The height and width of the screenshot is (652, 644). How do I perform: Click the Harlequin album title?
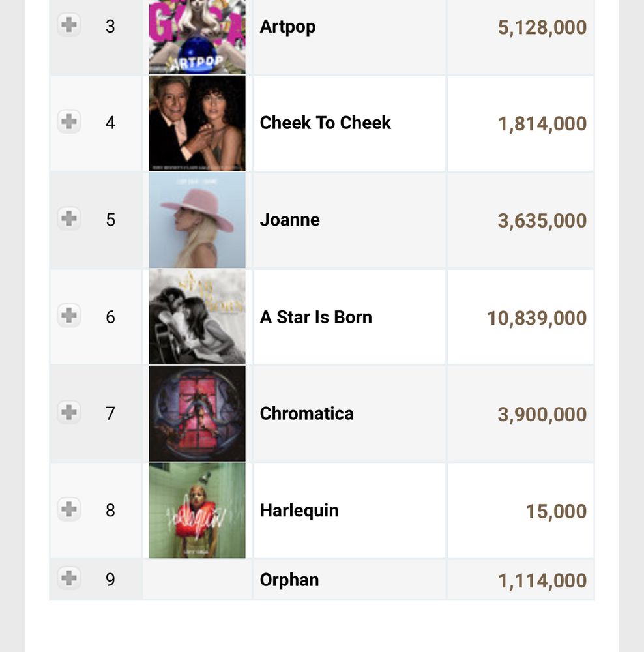click(299, 510)
